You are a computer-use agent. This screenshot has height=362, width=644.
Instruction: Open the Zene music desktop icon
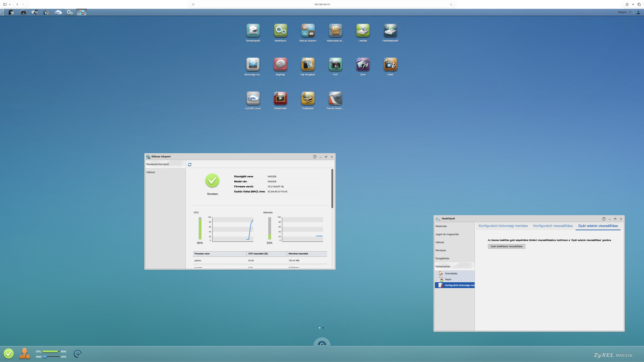point(363,65)
